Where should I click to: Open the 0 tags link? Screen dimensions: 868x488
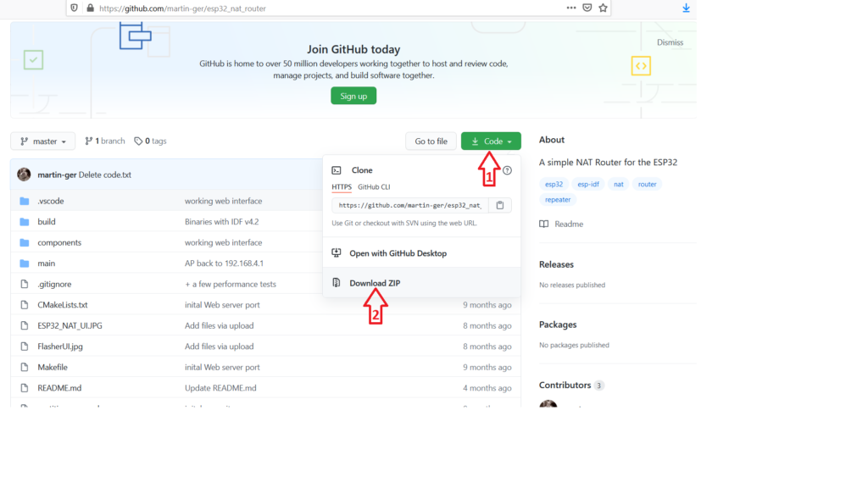pos(150,141)
